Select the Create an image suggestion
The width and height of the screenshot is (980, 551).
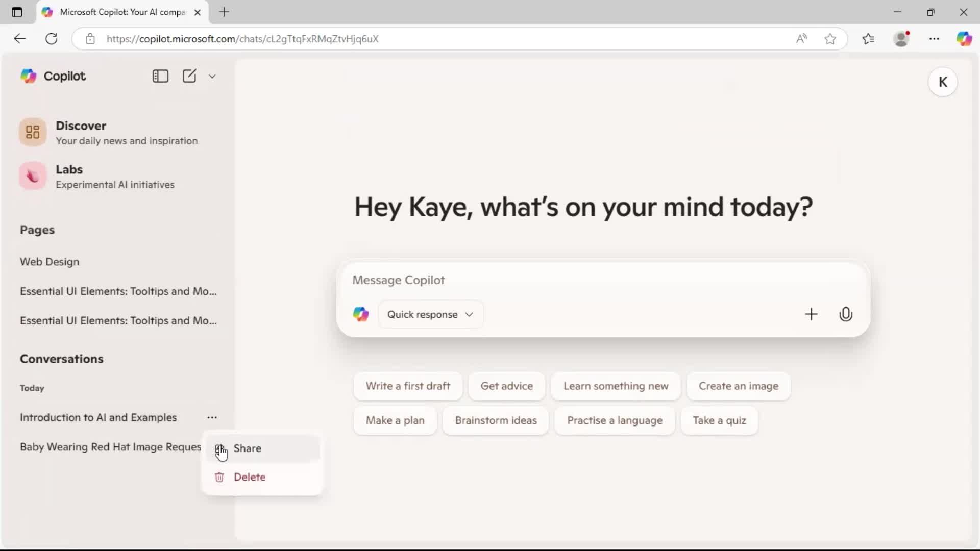coord(739,386)
